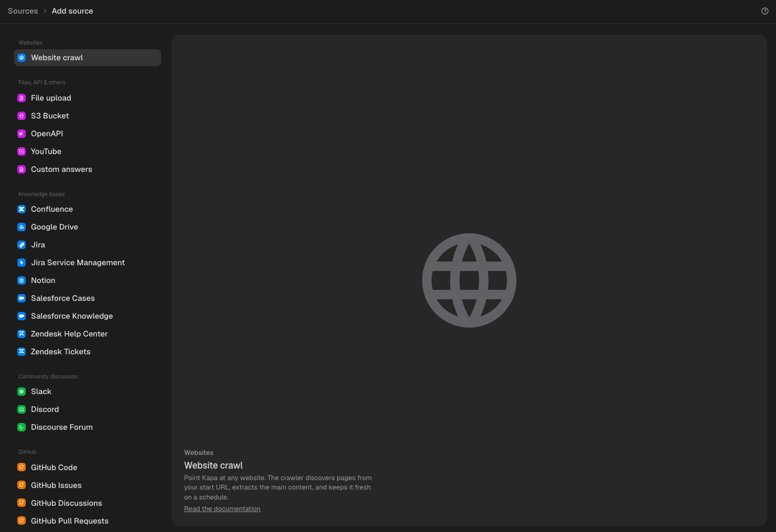
Task: Click the Jira Service Management lightning icon
Action: pos(21,263)
